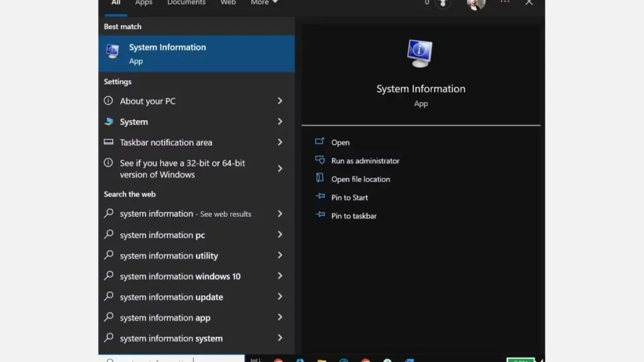Open the System Information best match result

196,54
